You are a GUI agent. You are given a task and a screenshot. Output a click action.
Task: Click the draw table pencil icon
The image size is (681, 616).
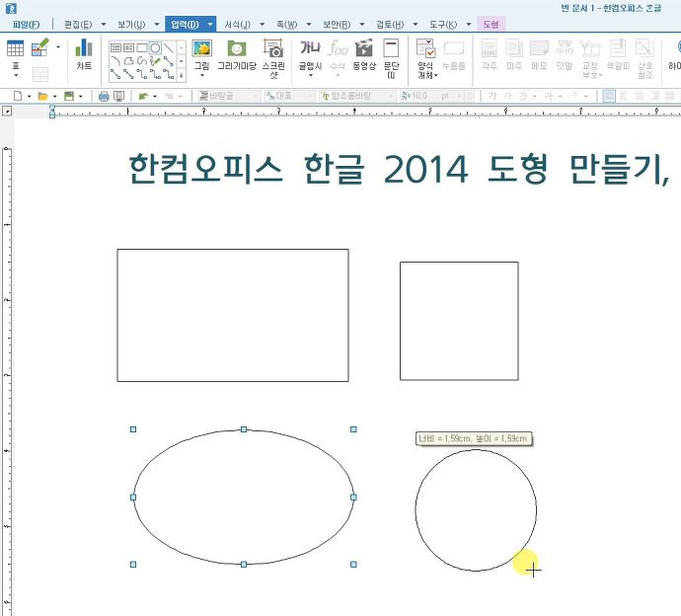pyautogui.click(x=39, y=47)
